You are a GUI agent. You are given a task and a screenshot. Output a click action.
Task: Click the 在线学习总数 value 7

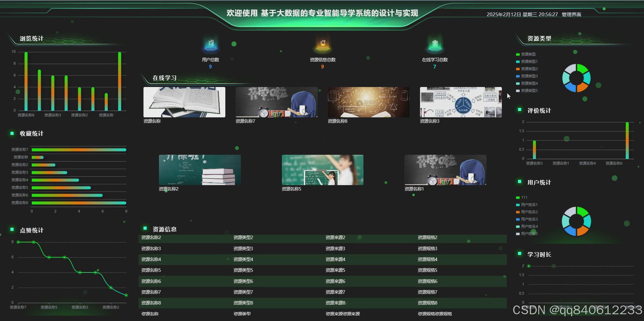(434, 67)
